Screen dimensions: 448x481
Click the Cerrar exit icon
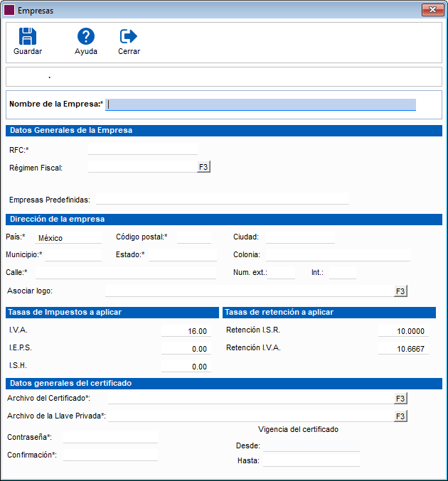tap(129, 36)
